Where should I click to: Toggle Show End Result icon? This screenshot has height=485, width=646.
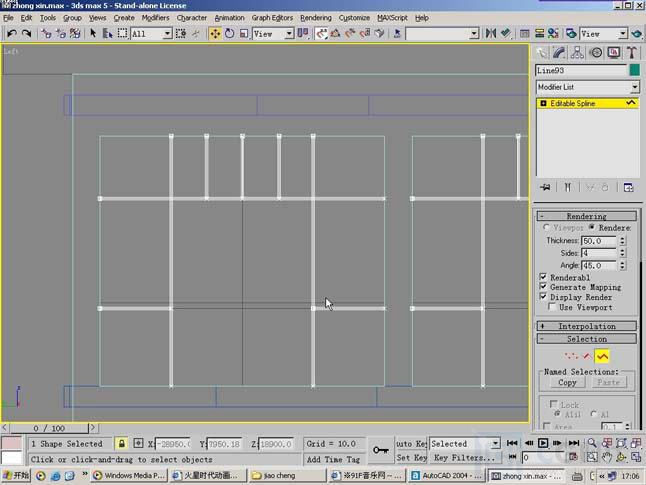point(568,187)
